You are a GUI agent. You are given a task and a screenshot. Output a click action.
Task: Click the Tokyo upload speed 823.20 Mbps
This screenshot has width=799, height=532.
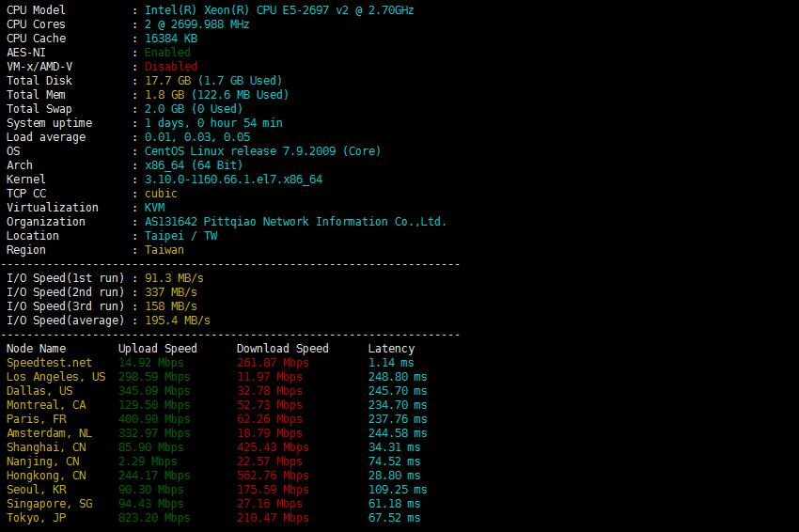(x=154, y=518)
